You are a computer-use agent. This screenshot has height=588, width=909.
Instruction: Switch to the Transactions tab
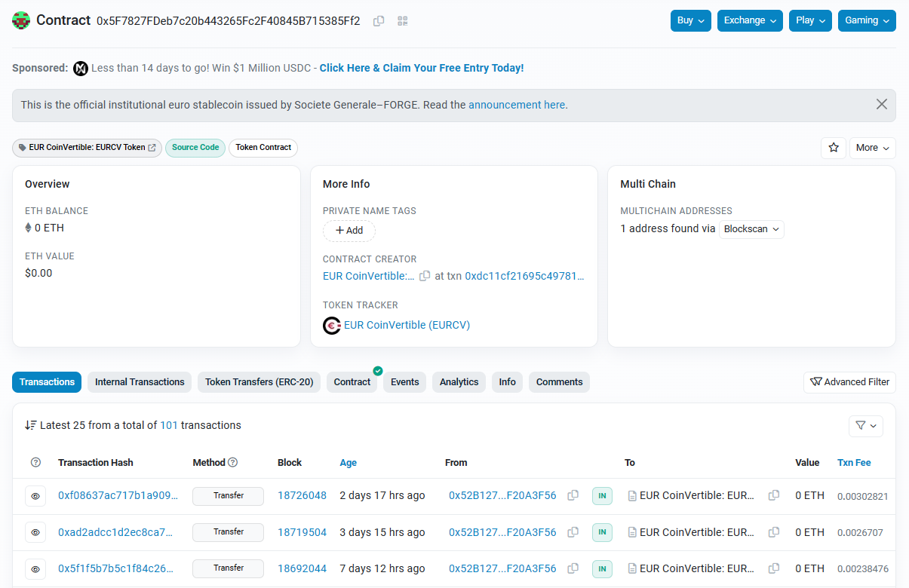[x=47, y=382]
